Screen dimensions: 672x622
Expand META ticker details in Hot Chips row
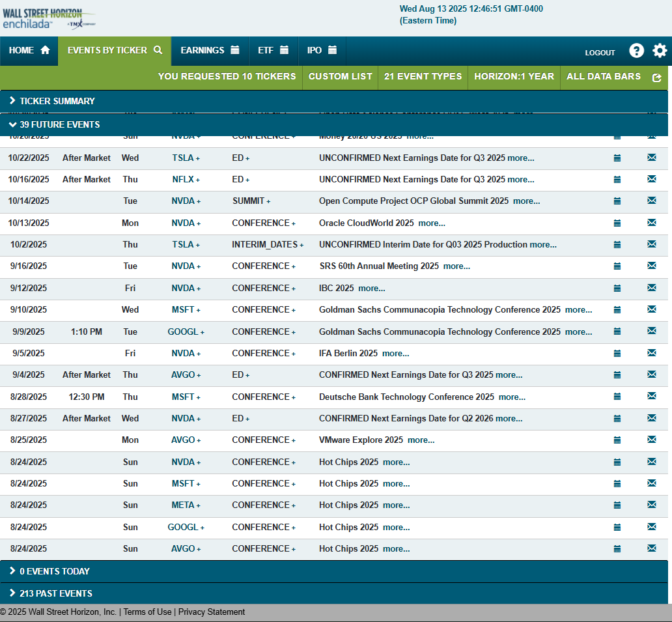pos(198,506)
